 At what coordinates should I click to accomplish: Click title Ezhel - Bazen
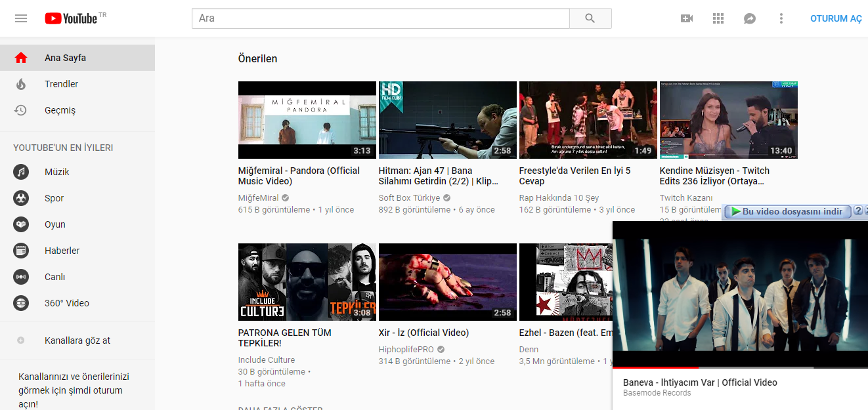[565, 333]
